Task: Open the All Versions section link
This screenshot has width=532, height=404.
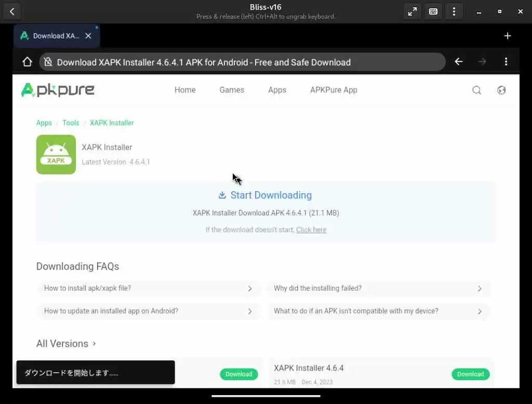Action: 66,344
